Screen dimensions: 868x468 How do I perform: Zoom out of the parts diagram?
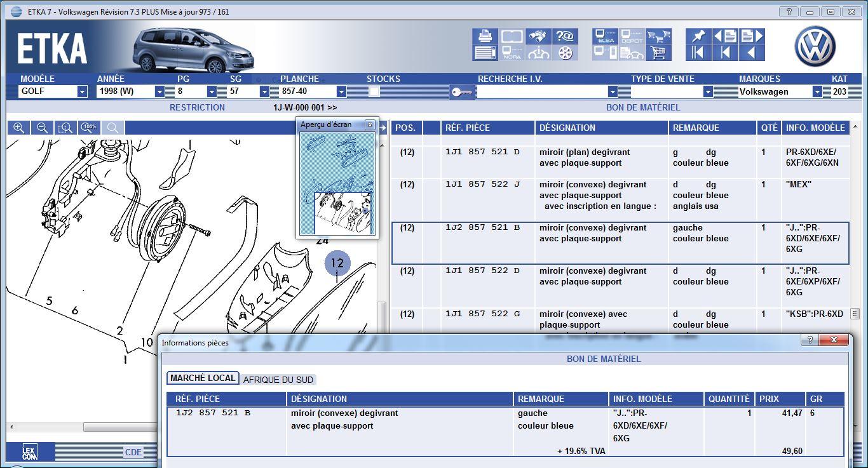pyautogui.click(x=42, y=128)
